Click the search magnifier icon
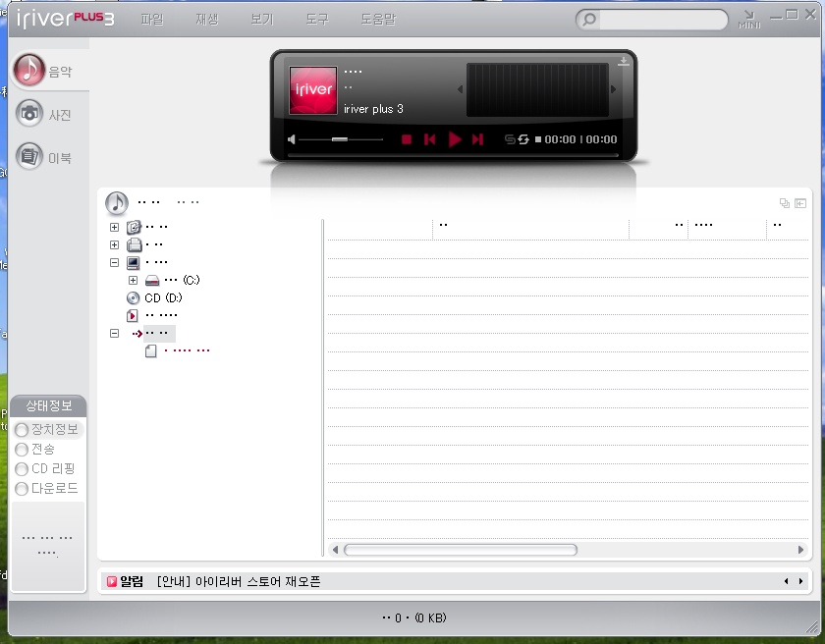Image resolution: width=825 pixels, height=644 pixels. [589, 20]
